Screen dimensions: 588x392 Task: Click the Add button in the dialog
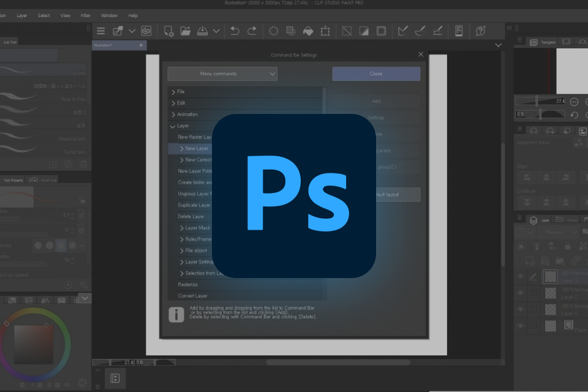[376, 101]
